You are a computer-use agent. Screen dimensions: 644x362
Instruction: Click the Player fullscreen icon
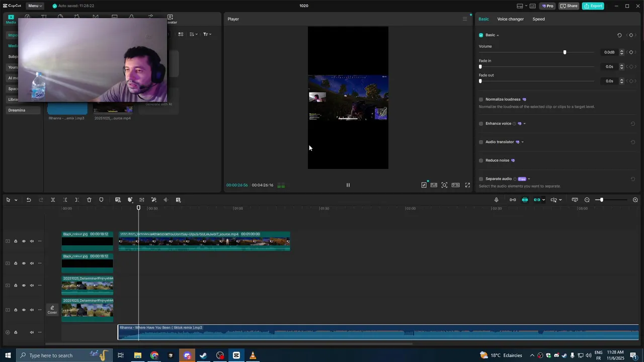pyautogui.click(x=467, y=185)
